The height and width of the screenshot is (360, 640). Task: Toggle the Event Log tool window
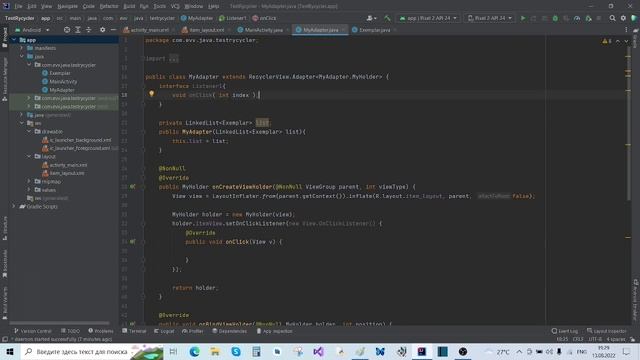click(564, 331)
